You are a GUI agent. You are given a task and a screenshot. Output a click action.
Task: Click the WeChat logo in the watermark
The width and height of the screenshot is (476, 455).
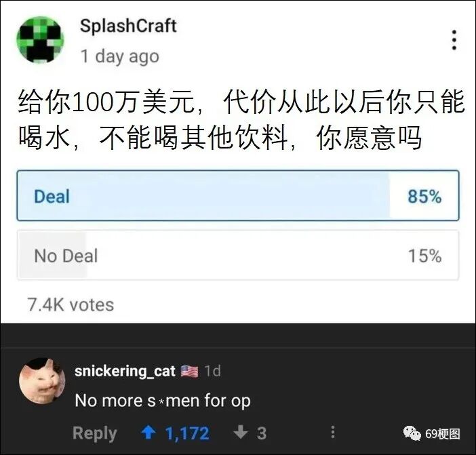coord(412,433)
